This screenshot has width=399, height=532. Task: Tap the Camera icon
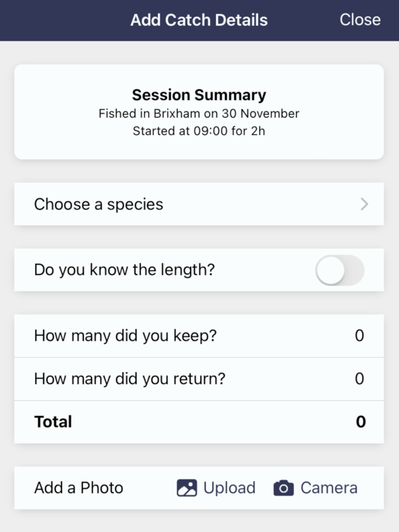283,488
